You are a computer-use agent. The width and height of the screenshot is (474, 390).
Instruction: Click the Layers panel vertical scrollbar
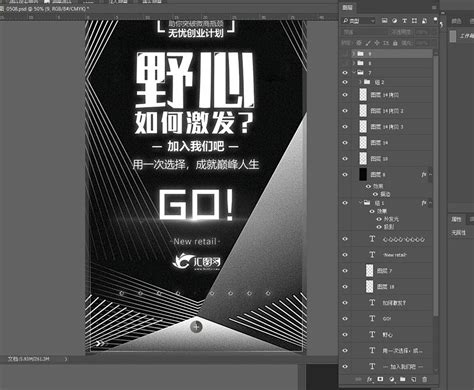(x=436, y=185)
